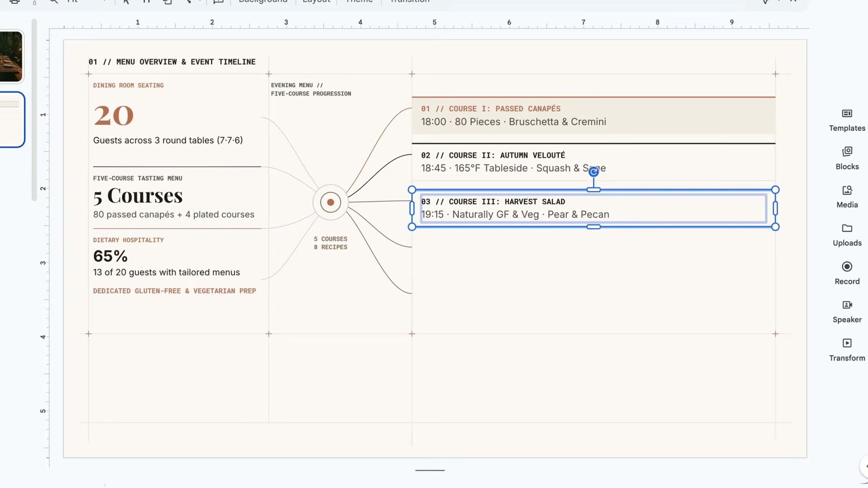Start Record from the sidebar
The width and height of the screenshot is (868, 488).
847,273
